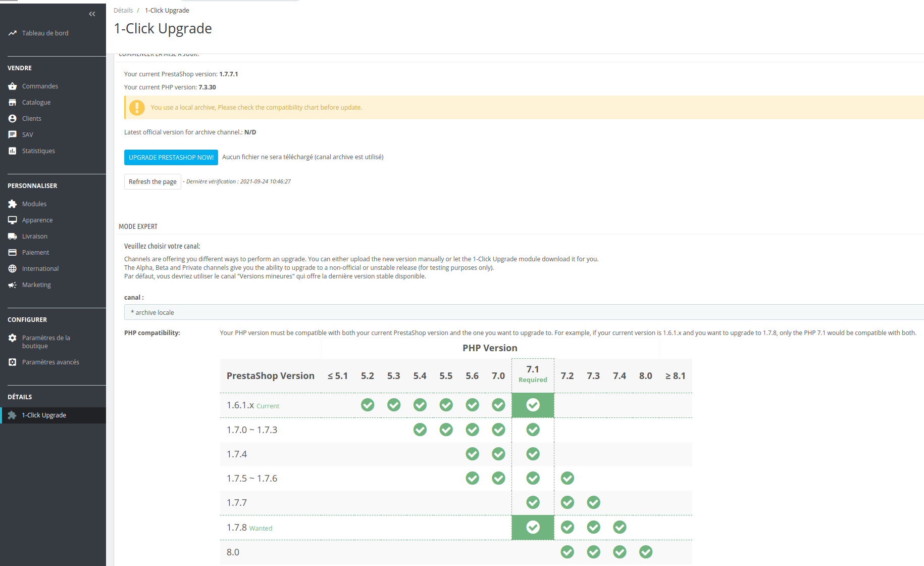Click the ≥ 8.1 PHP column header
This screenshot has height=566, width=924.
click(676, 376)
